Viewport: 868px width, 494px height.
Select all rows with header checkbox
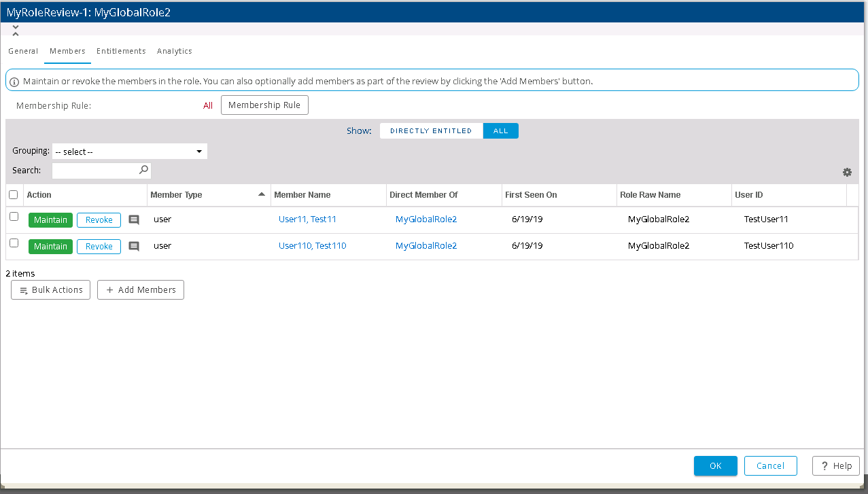point(14,195)
